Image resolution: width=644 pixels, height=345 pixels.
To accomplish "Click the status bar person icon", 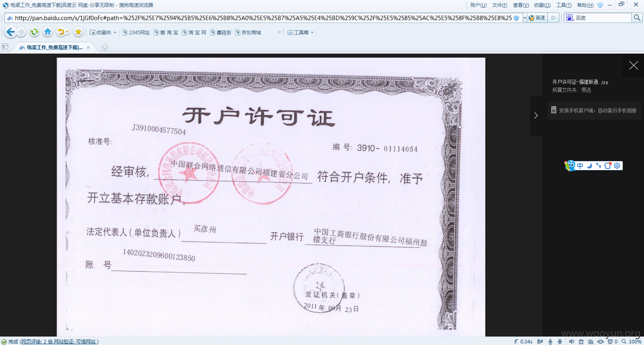I will 550,341.
